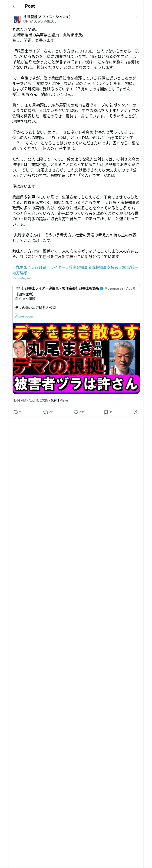Open the post's more options menu
The image size is (152, 868).
pyautogui.click(x=138, y=17)
